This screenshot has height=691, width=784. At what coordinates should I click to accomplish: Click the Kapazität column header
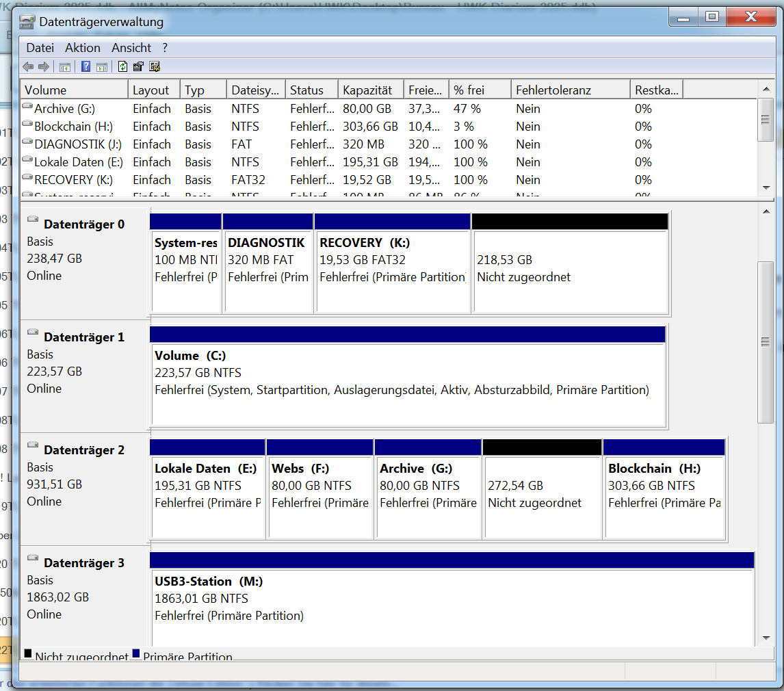(x=369, y=89)
